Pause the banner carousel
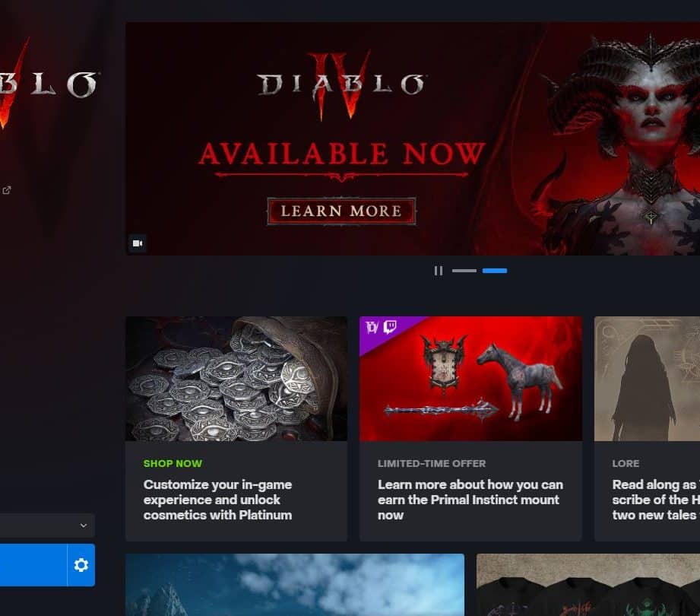Image resolution: width=700 pixels, height=616 pixels. 439,271
